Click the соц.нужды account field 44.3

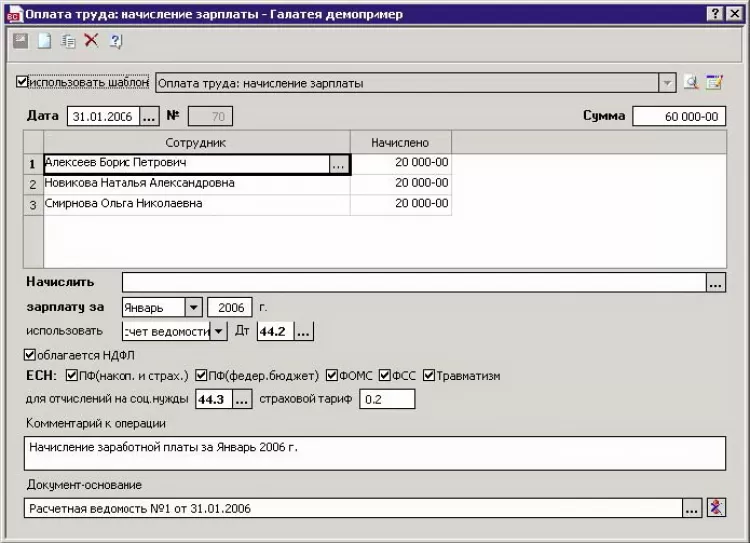pos(214,399)
